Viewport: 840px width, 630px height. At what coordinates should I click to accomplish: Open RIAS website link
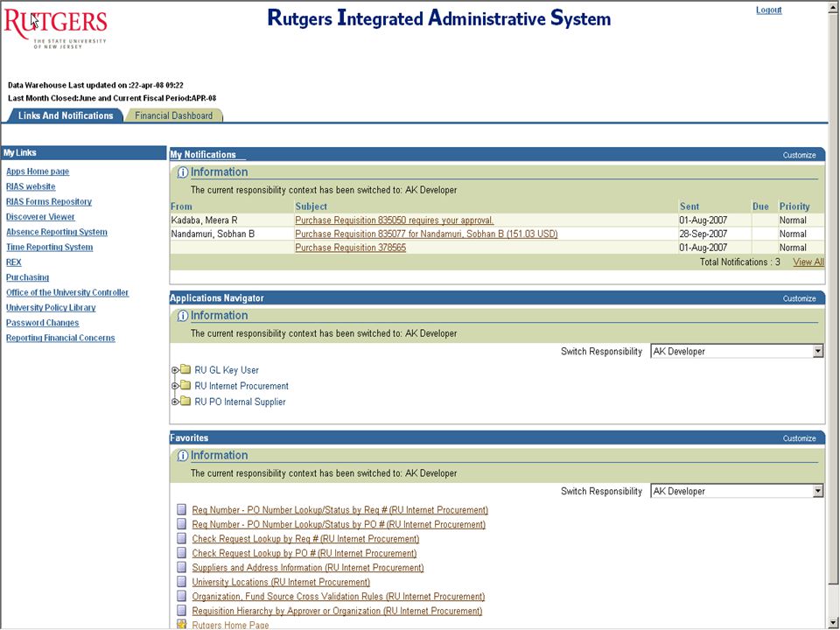click(31, 186)
